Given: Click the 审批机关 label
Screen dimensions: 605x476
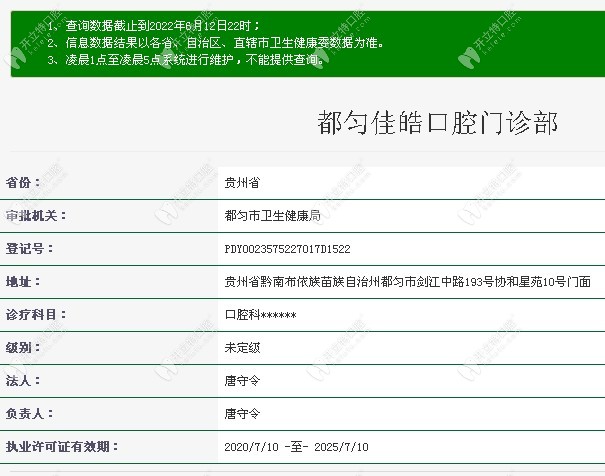Looking at the screenshot, I should tap(35, 216).
